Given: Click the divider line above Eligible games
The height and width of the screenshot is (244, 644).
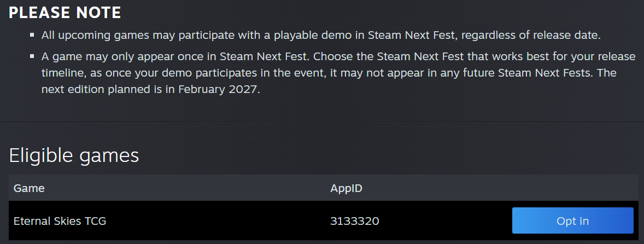Looking at the screenshot, I should tap(322, 121).
